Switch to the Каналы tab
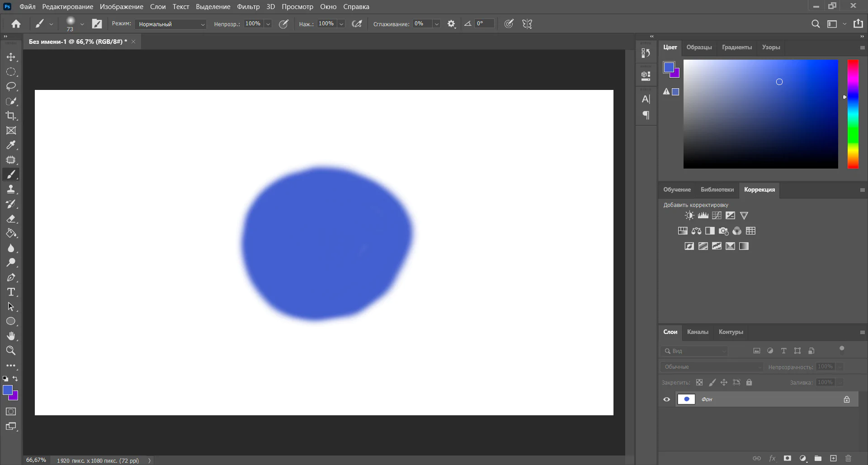This screenshot has height=465, width=868. coord(698,332)
